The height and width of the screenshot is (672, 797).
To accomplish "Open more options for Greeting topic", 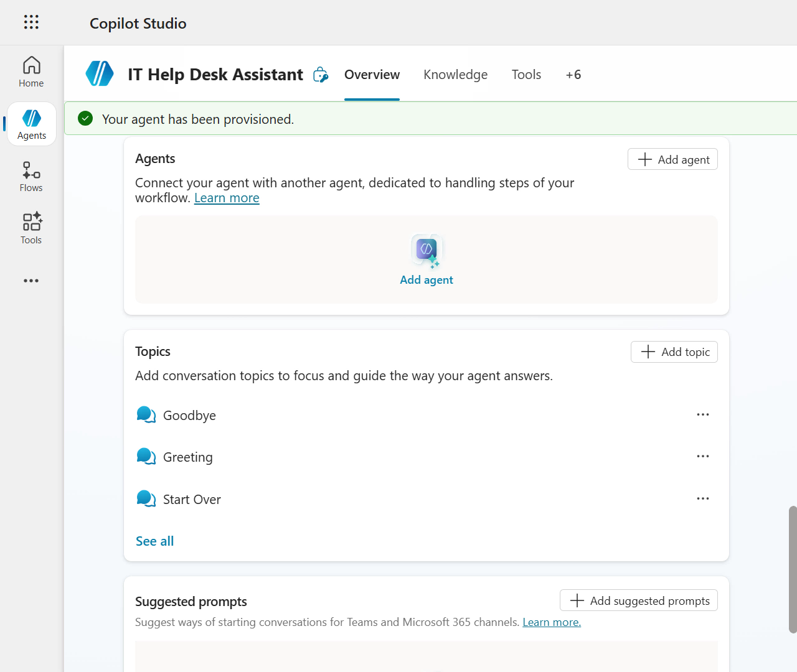I will tap(703, 457).
